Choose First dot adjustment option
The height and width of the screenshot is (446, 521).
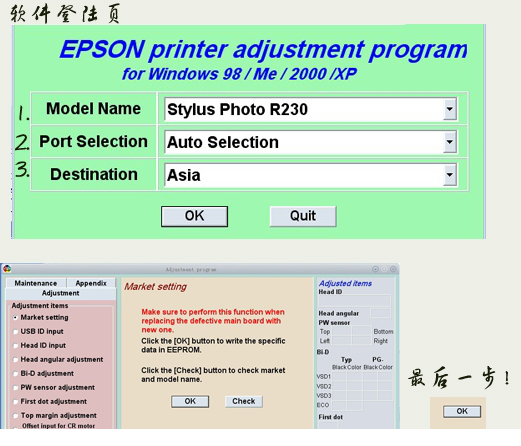click(15, 402)
